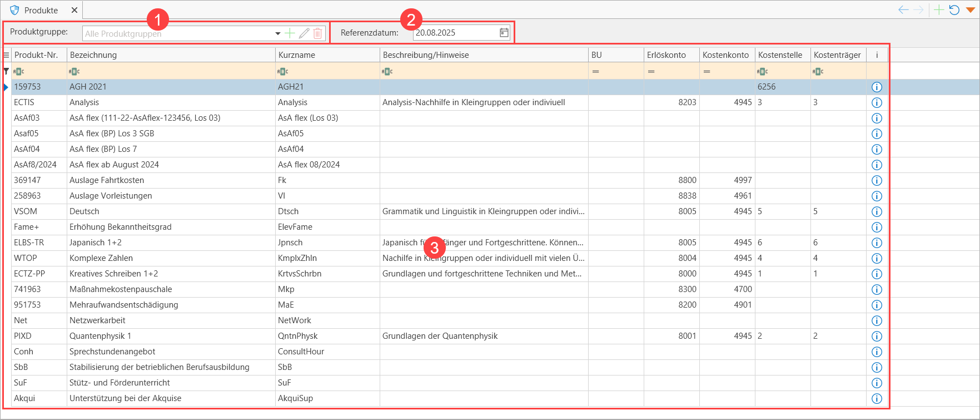Go forward with the right arrow icon

coord(918,10)
